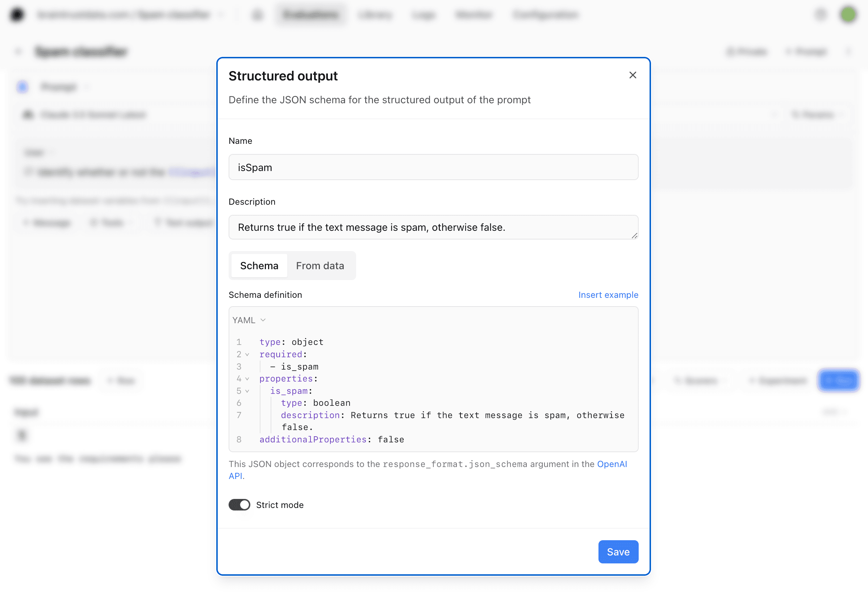This screenshot has width=868, height=600.
Task: Switch to the Schema tab
Action: pyautogui.click(x=259, y=266)
